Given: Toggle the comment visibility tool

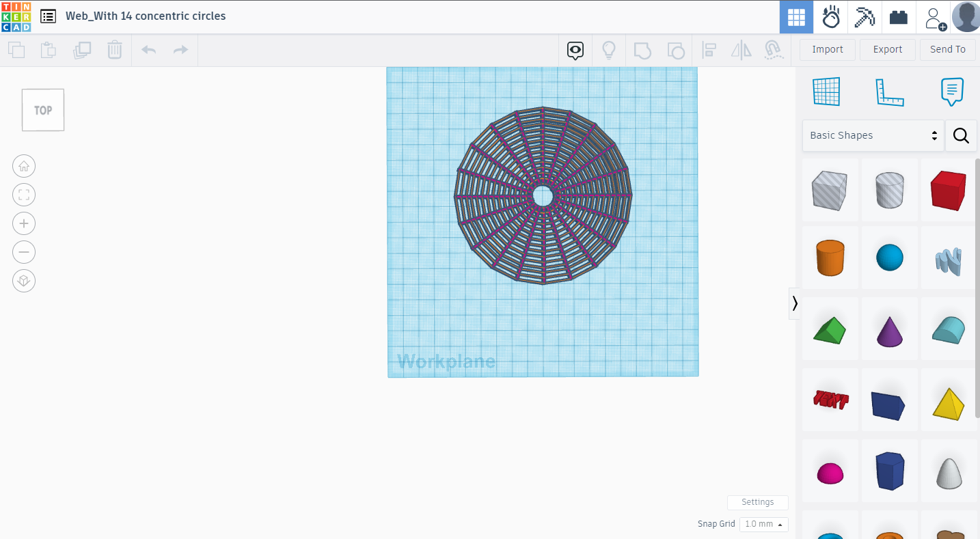Looking at the screenshot, I should [575, 50].
